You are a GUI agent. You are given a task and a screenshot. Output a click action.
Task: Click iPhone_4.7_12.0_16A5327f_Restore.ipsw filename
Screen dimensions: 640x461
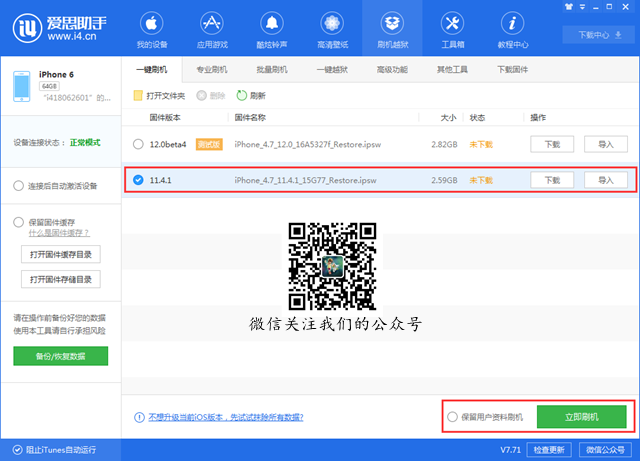(x=307, y=145)
